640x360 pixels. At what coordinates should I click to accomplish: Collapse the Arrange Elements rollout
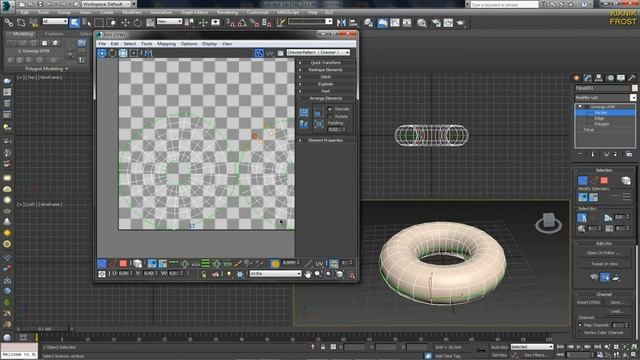(325, 98)
